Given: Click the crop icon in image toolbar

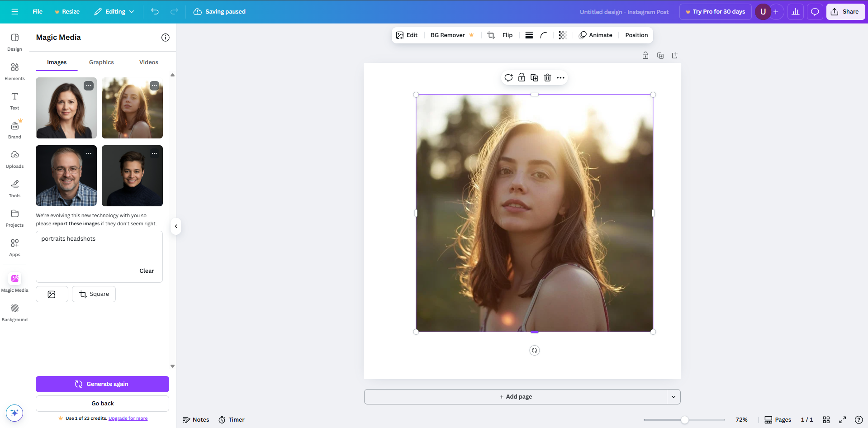Looking at the screenshot, I should pos(491,35).
